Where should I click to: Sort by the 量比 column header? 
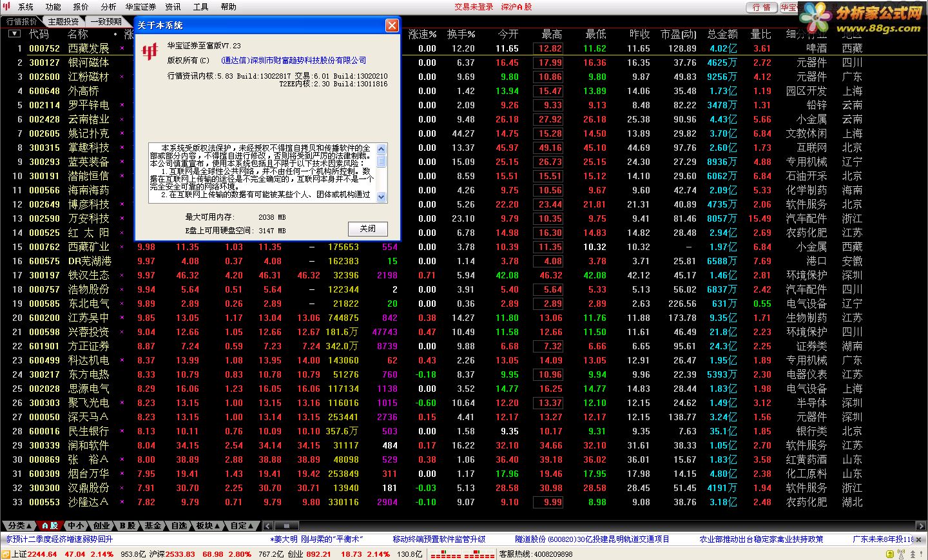click(x=760, y=34)
